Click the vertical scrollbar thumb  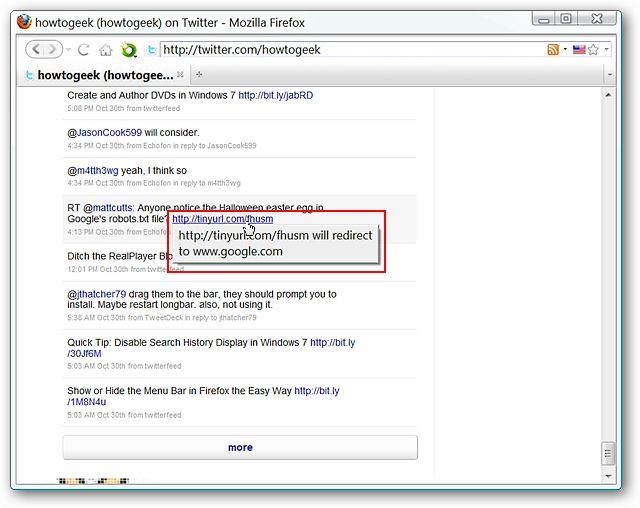608,453
